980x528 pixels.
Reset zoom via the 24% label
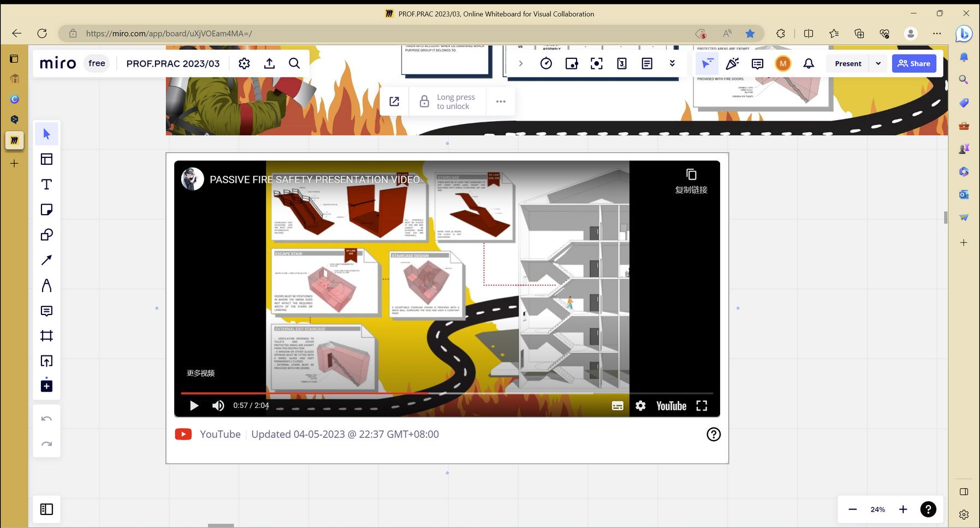coord(878,509)
